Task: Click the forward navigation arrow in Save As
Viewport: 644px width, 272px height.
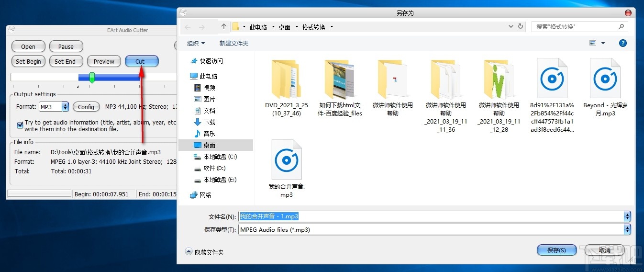Action: (202, 27)
